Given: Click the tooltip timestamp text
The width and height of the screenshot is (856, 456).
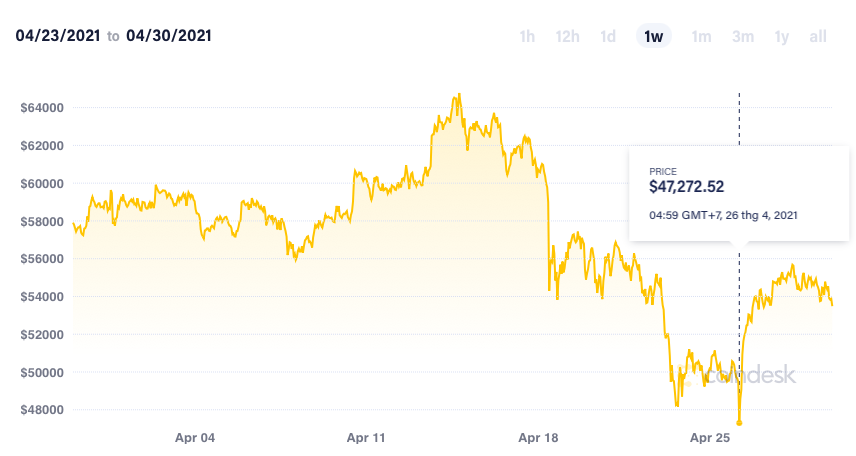Looking at the screenshot, I should pyautogui.click(x=722, y=215).
